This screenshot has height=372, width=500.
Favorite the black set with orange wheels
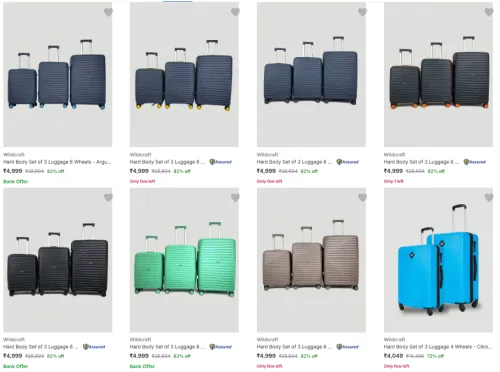point(489,12)
